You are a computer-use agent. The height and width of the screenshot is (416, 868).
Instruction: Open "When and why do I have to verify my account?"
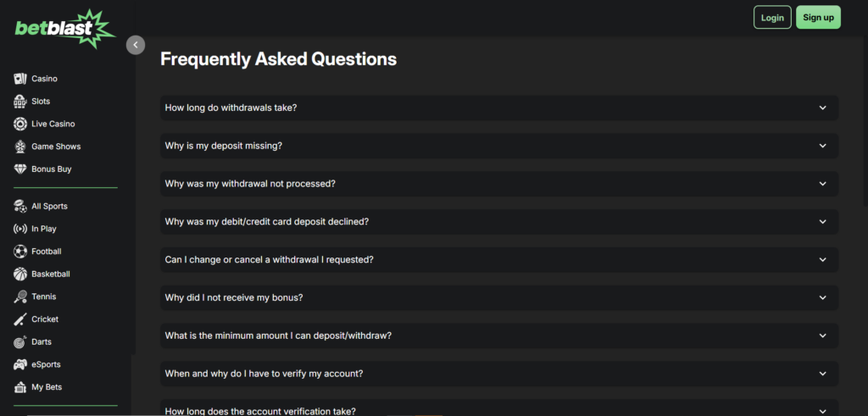498,374
